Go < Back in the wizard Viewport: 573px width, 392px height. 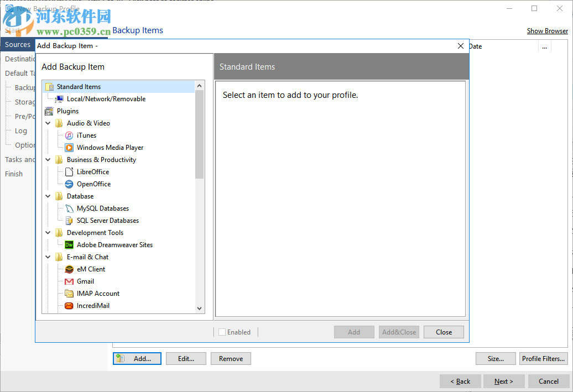pos(460,381)
